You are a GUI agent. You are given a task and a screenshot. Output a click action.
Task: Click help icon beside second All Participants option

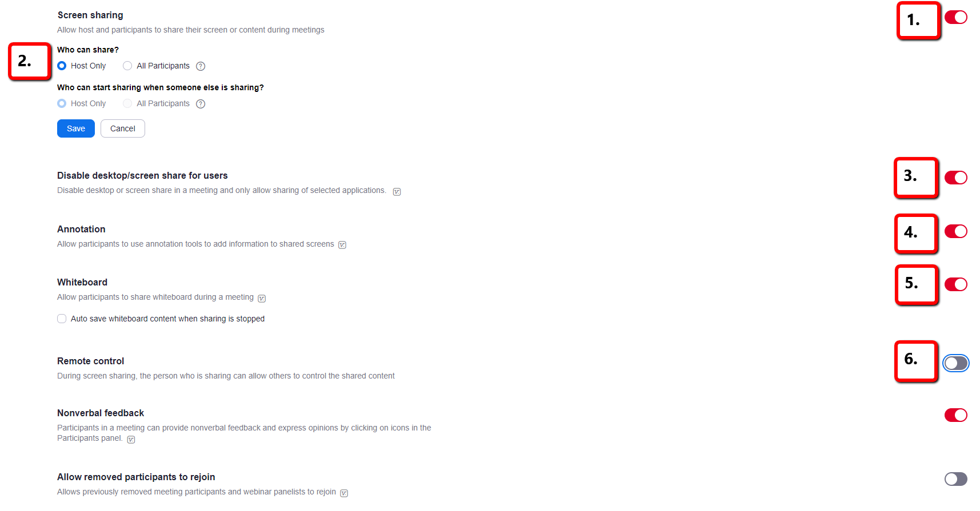[x=201, y=104]
